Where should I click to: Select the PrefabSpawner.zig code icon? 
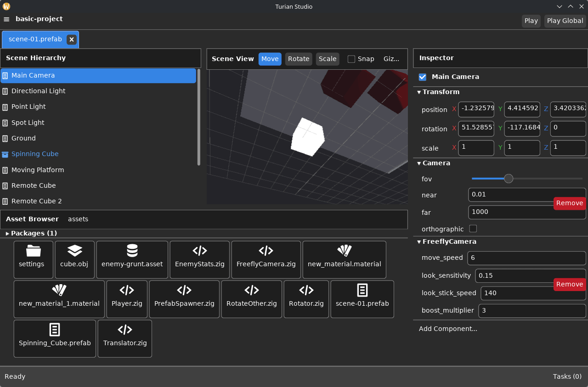tap(184, 290)
